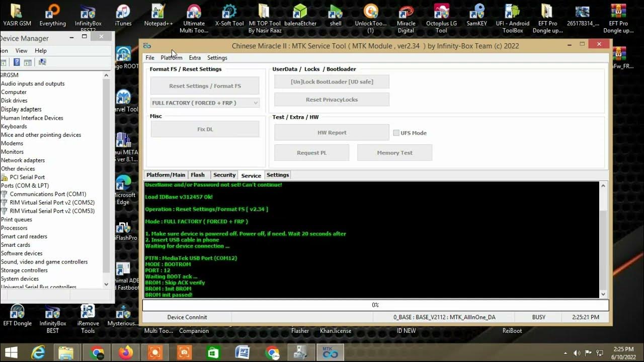
Task: Open the Microsoft Edge desktop shortcut
Action: 124,190
